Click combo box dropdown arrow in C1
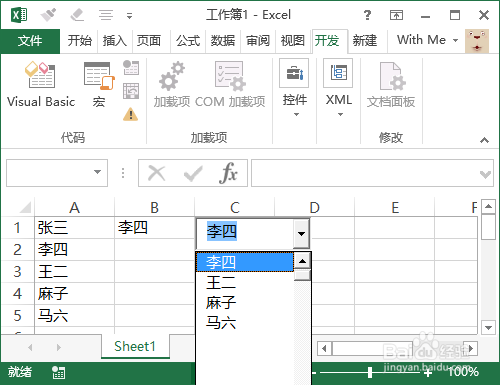Viewport: 500px width, 385px height. (301, 234)
